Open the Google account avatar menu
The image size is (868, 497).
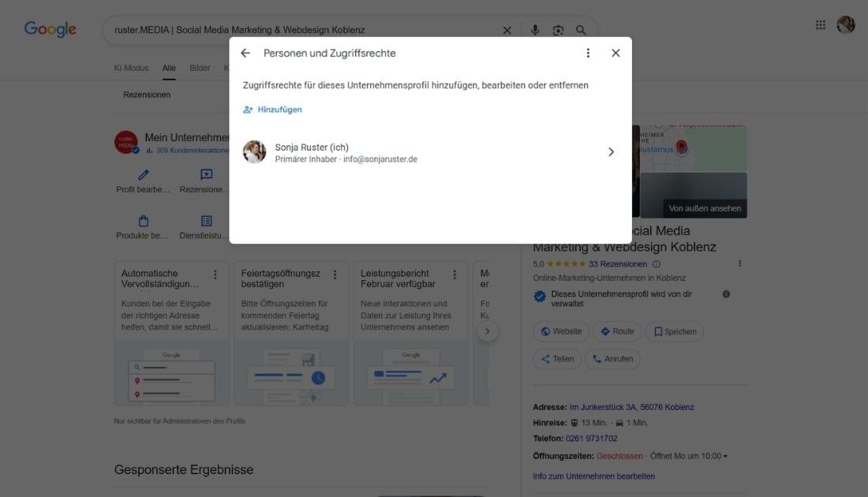point(846,25)
